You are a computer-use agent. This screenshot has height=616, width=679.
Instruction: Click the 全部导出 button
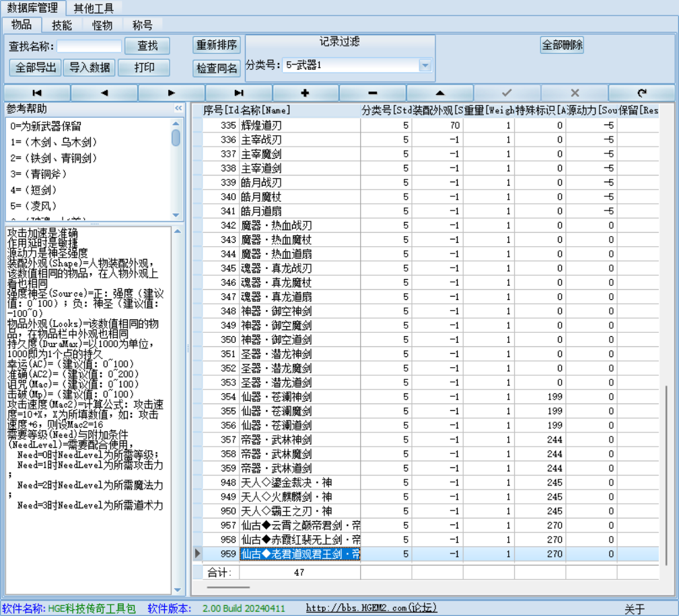(35, 67)
